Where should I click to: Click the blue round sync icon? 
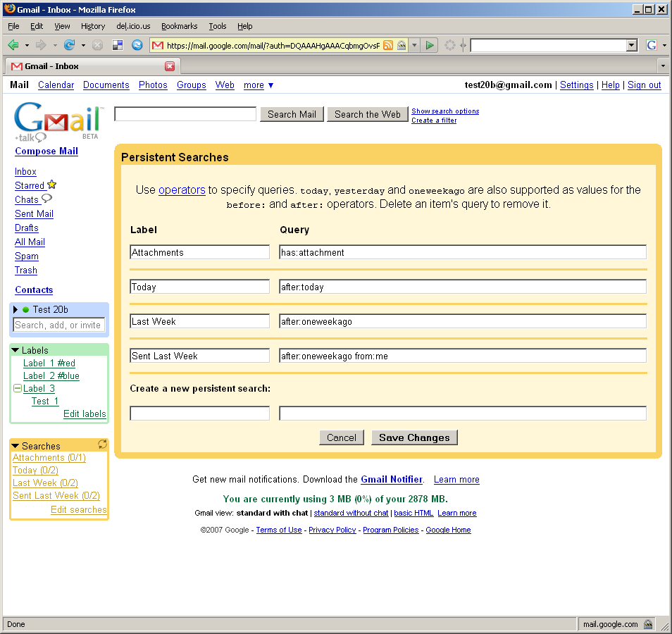click(137, 45)
